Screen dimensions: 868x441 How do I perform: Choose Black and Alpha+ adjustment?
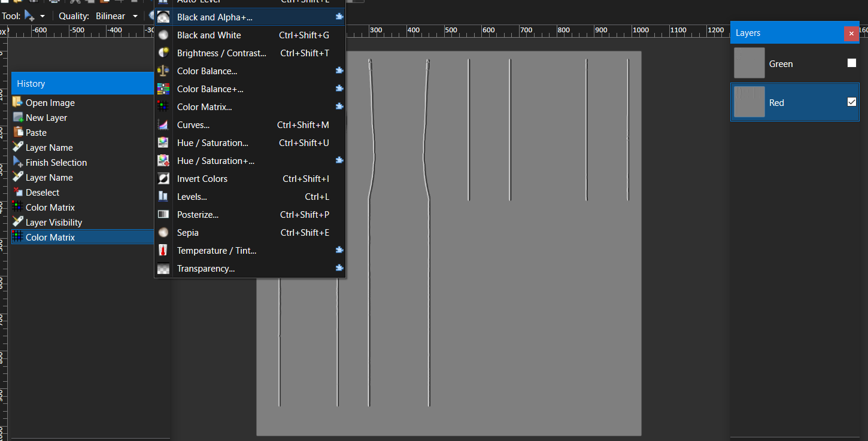pyautogui.click(x=214, y=17)
